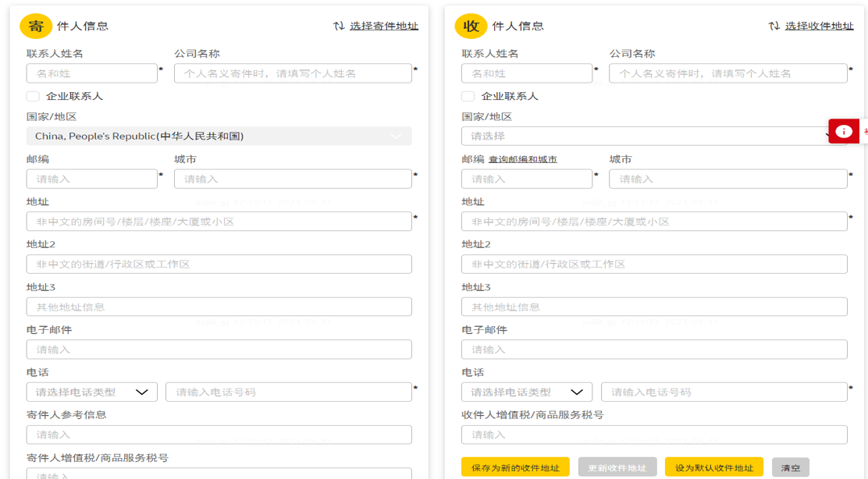This screenshot has width=868, height=479.
Task: Click 保存为新的收件地址 button
Action: (515, 468)
